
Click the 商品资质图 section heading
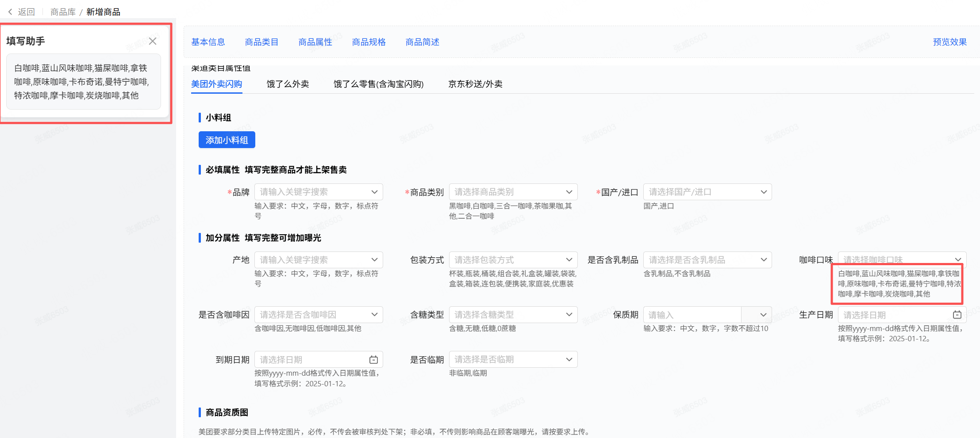click(x=227, y=412)
